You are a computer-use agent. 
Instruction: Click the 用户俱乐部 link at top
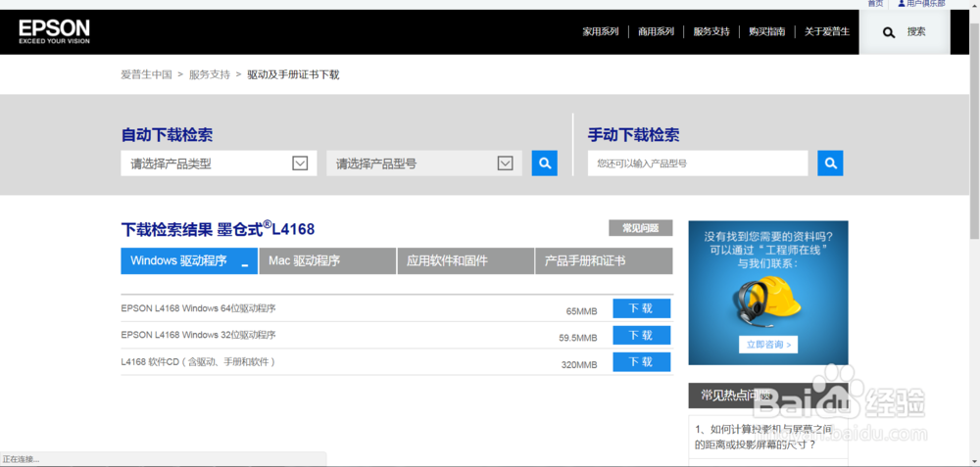pyautogui.click(x=926, y=4)
